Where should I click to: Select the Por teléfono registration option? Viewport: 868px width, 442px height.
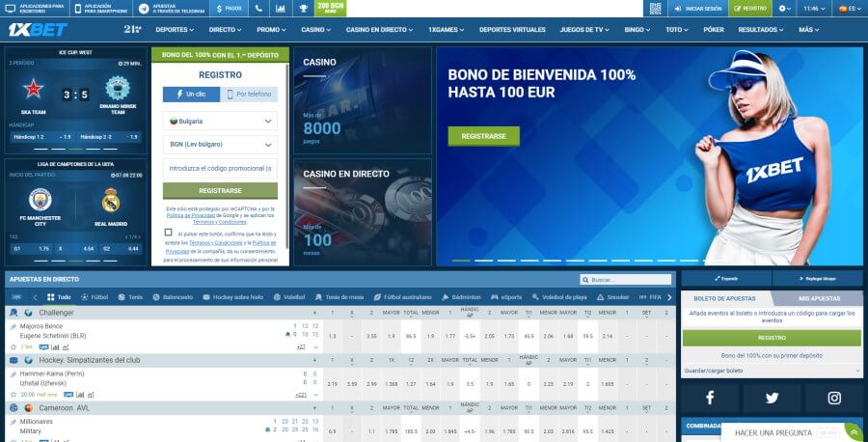[x=249, y=95]
